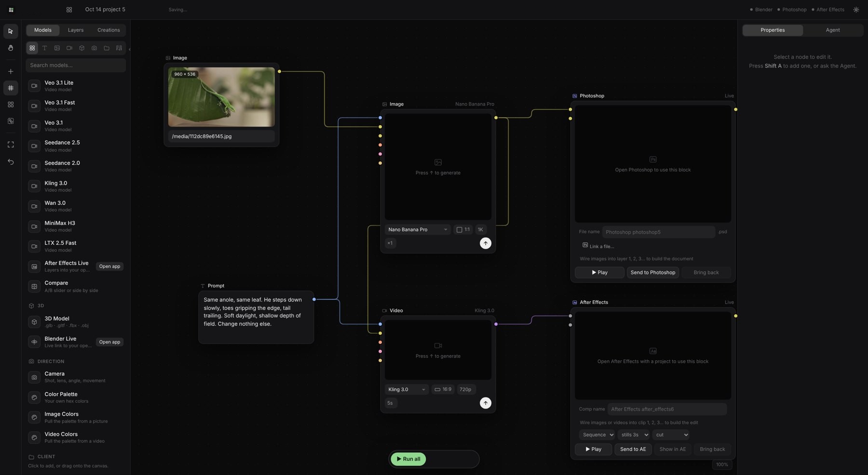Open the projects grid icon beside project name
868x475 pixels.
pyautogui.click(x=69, y=10)
